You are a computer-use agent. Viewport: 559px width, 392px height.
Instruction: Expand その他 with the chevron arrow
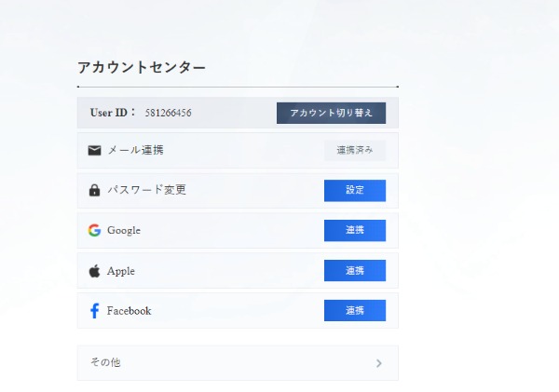click(x=378, y=363)
